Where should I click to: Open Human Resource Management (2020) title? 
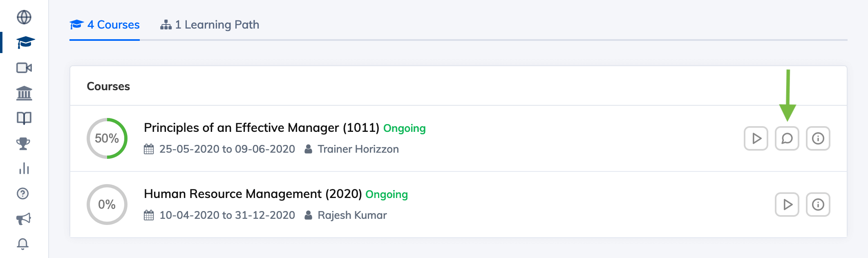tap(253, 194)
